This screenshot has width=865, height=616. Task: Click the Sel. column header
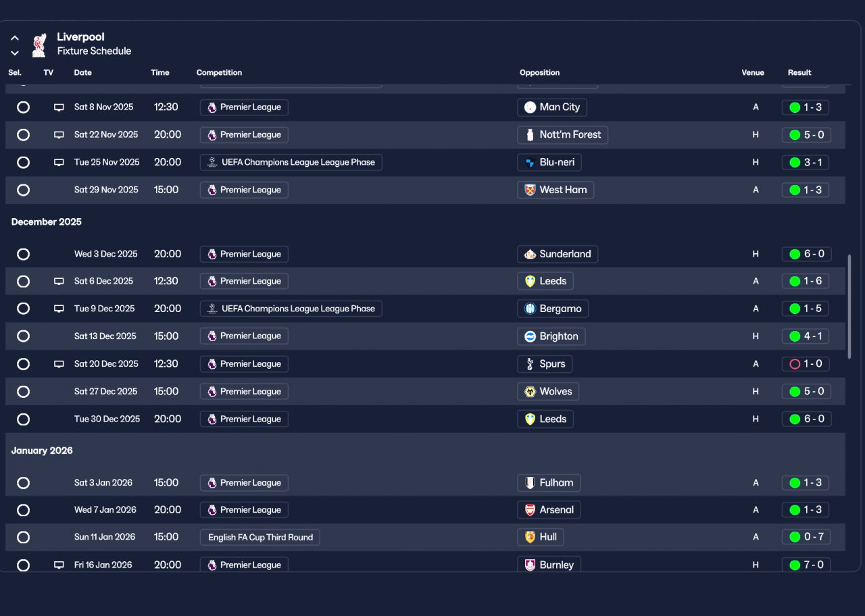tap(15, 73)
